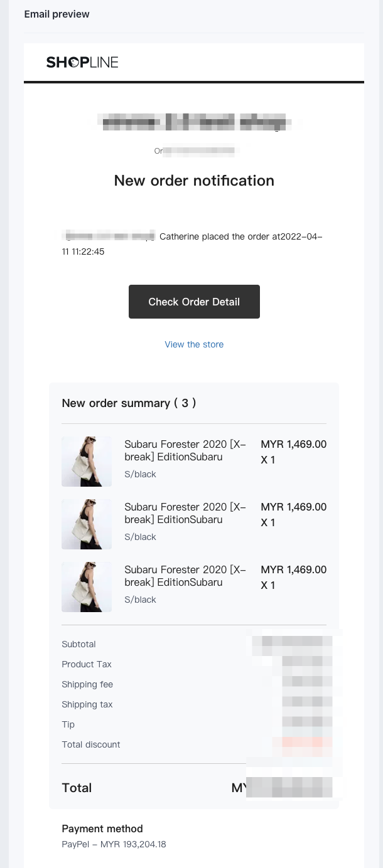Image resolution: width=383 pixels, height=868 pixels.
Task: Click the Total discount label
Action: click(x=91, y=744)
